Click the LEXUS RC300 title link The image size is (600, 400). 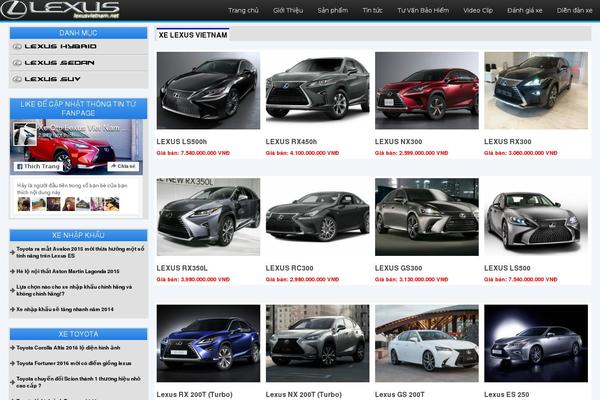(x=289, y=268)
